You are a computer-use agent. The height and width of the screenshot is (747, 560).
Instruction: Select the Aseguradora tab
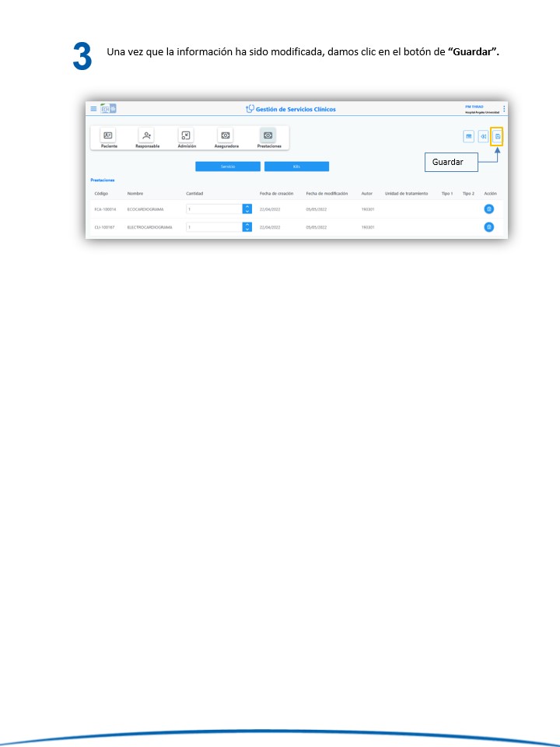pyautogui.click(x=226, y=138)
